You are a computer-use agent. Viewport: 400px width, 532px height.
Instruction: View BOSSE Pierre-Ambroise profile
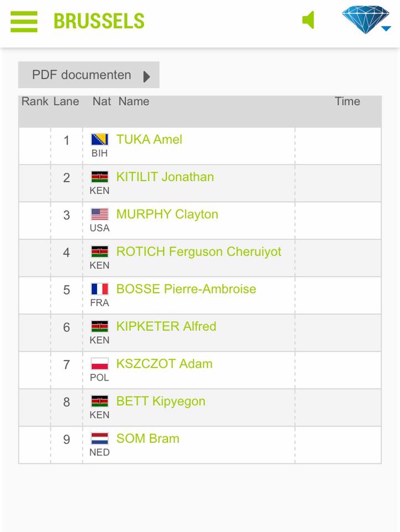pyautogui.click(x=186, y=289)
